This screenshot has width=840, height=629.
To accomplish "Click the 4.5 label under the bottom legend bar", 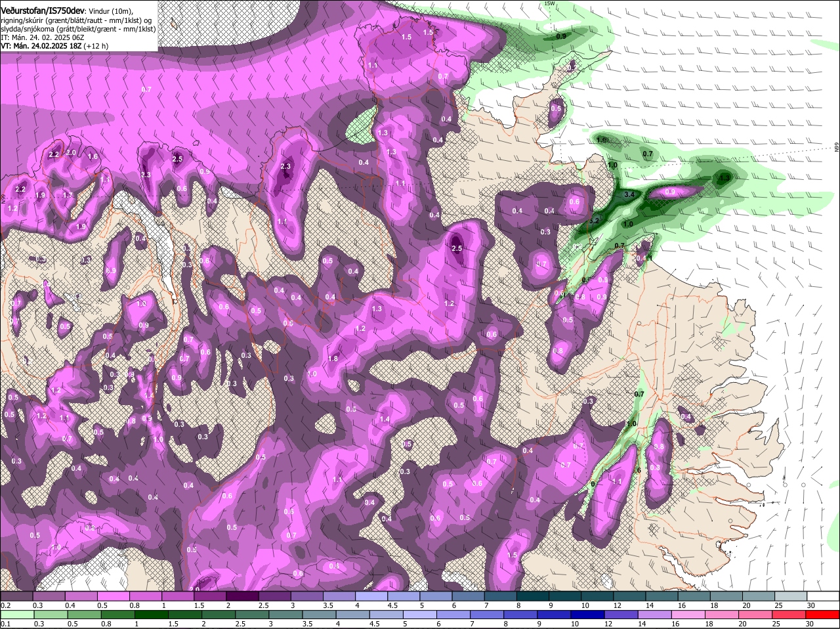I will click(x=374, y=624).
